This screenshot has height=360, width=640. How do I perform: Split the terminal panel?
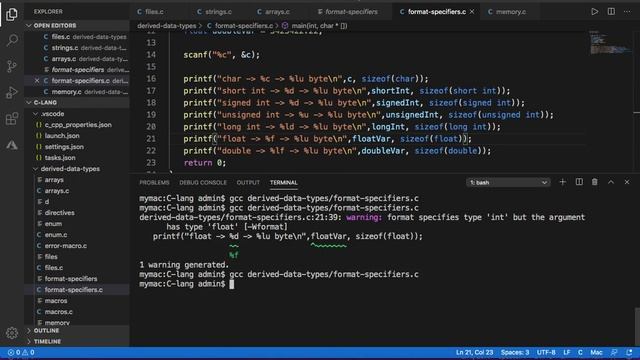579,182
